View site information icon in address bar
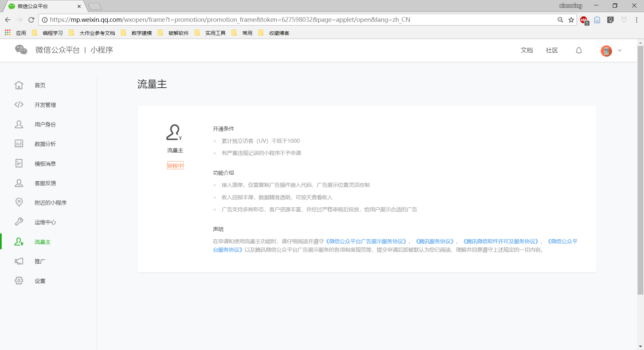This screenshot has height=350, width=644. (45, 20)
